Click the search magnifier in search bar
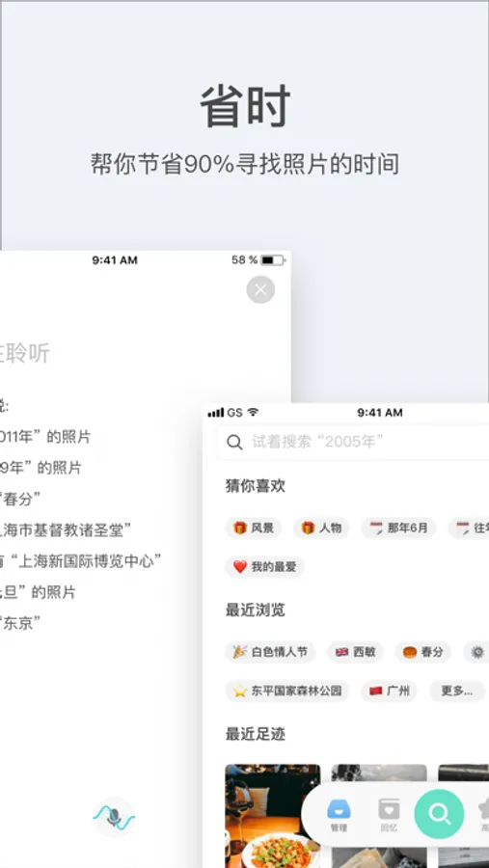 pyautogui.click(x=234, y=443)
